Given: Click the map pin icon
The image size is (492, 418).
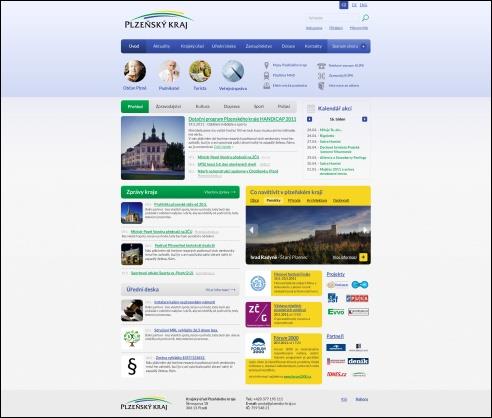Looking at the screenshot, I should (x=266, y=65).
